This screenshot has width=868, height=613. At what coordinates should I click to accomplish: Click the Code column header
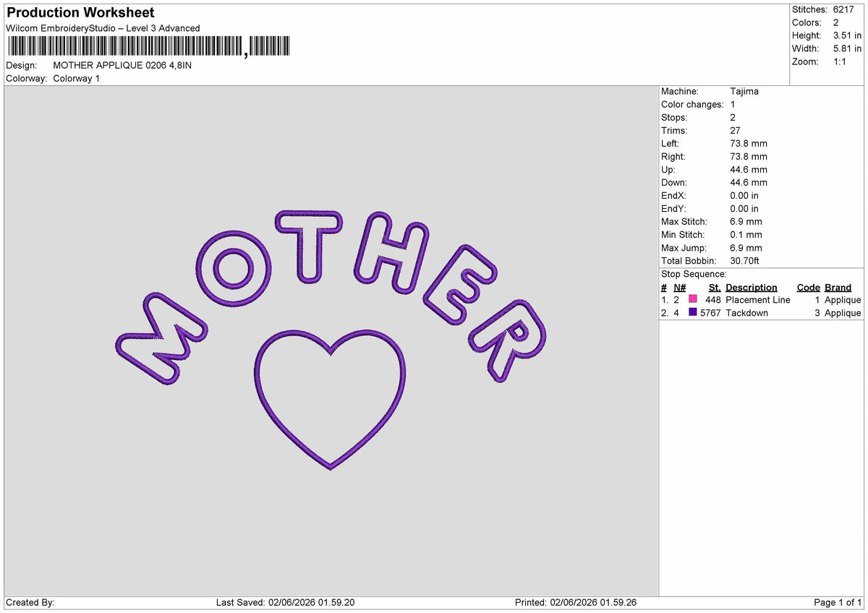coord(808,287)
